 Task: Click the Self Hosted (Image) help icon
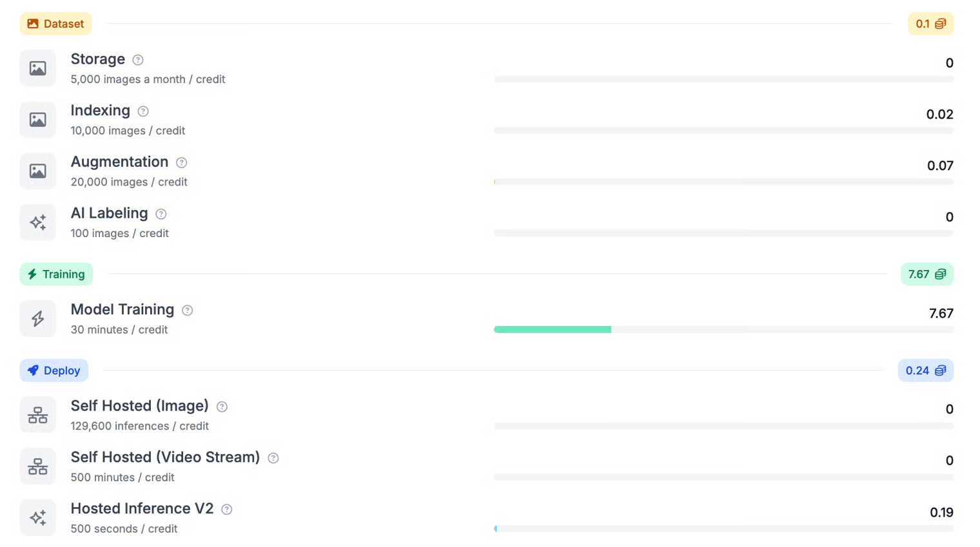click(222, 407)
